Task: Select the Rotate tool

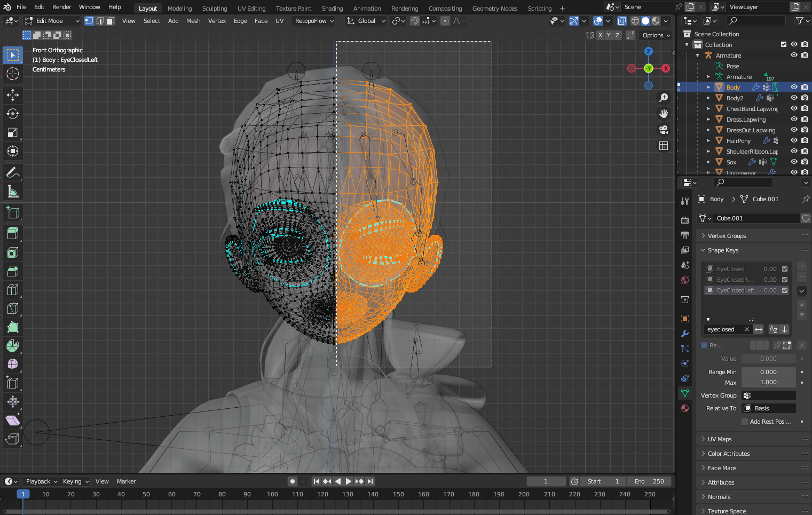Action: point(13,114)
